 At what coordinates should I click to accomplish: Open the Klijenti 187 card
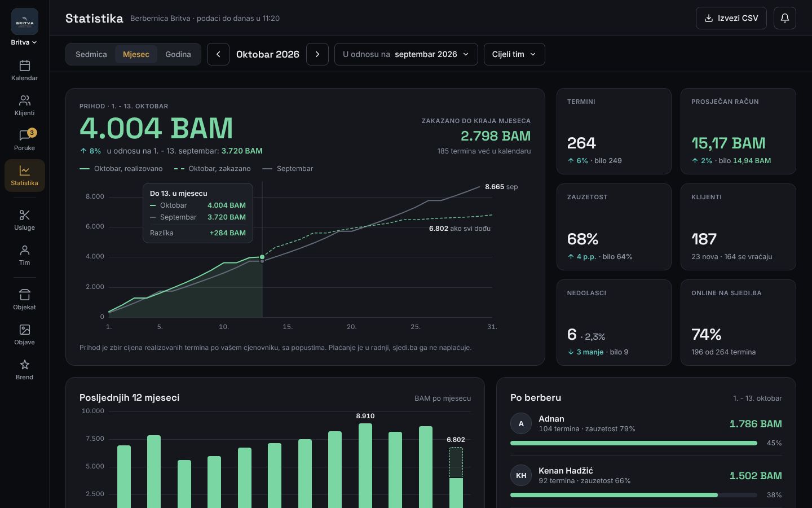[738, 227]
